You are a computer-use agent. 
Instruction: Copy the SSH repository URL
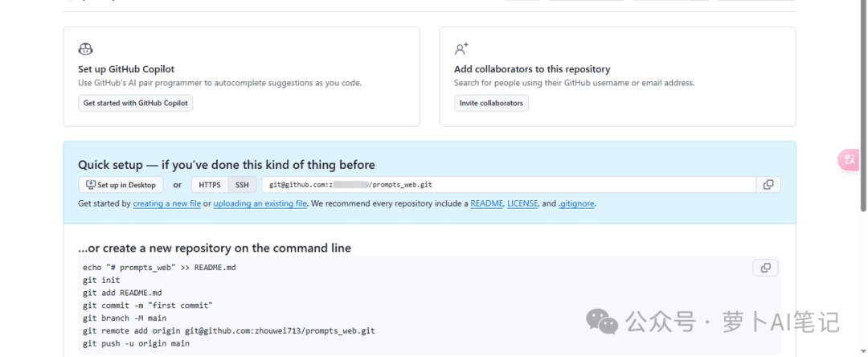[768, 185]
